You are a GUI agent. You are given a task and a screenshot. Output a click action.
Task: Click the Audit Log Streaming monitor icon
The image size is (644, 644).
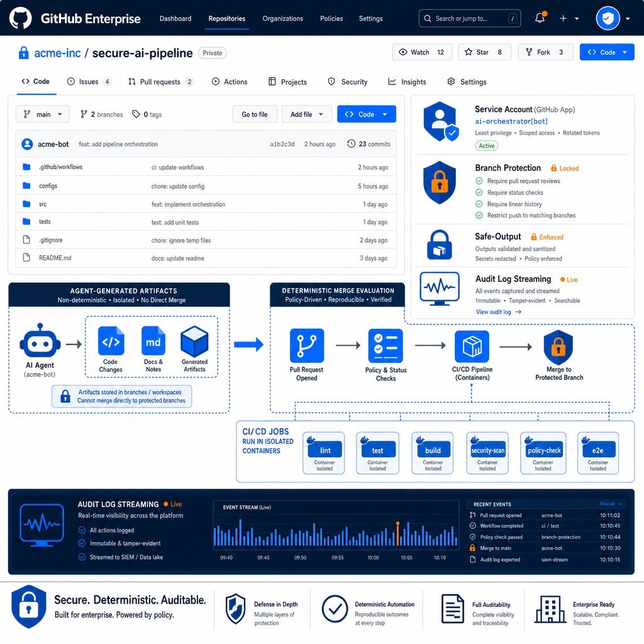tap(440, 288)
